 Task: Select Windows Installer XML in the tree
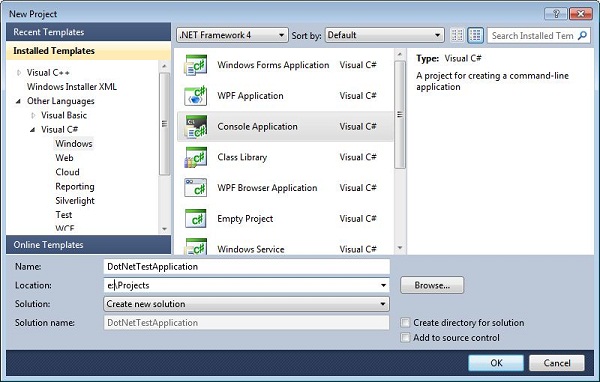point(72,87)
